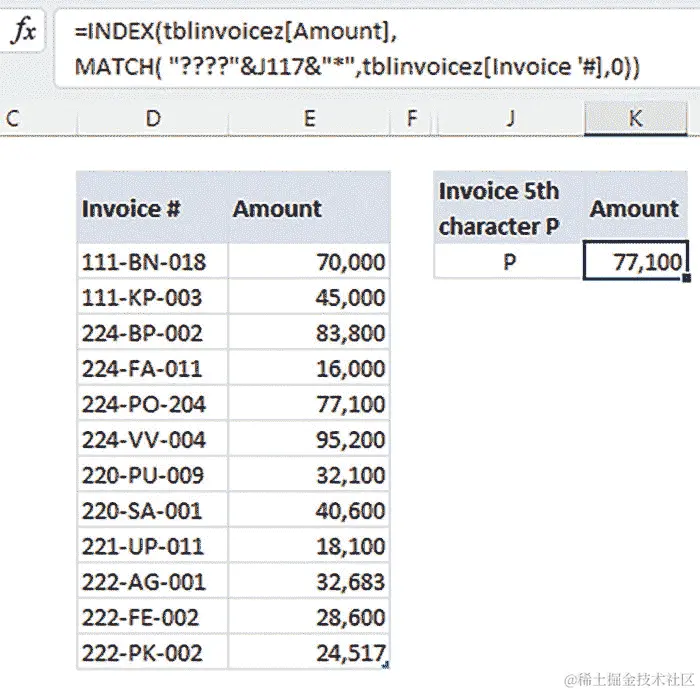700x693 pixels.
Task: Click amount cell 45,000
Action: [x=309, y=297]
